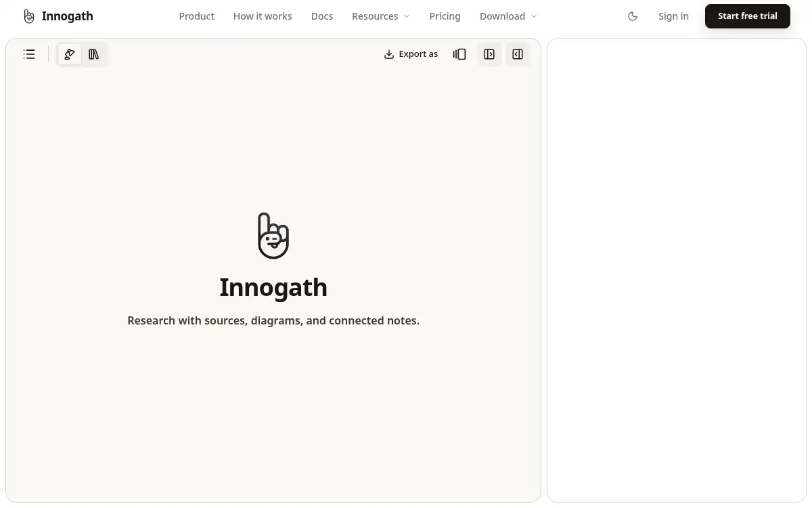The height and width of the screenshot is (508, 812).
Task: Expand the Download dropdown menu
Action: [508, 16]
